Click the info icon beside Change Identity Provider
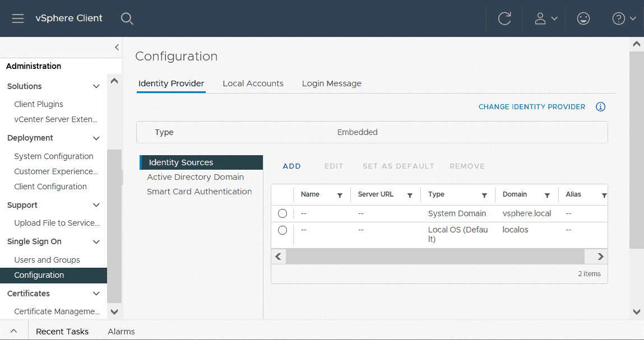The image size is (644, 340). (600, 107)
